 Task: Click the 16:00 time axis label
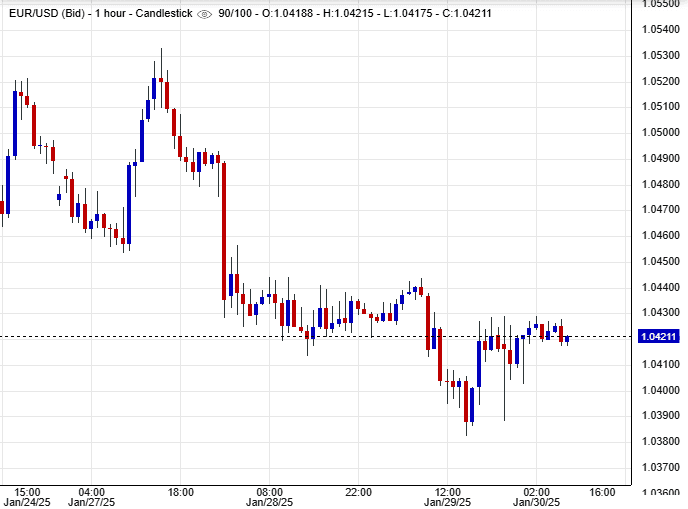point(602,492)
